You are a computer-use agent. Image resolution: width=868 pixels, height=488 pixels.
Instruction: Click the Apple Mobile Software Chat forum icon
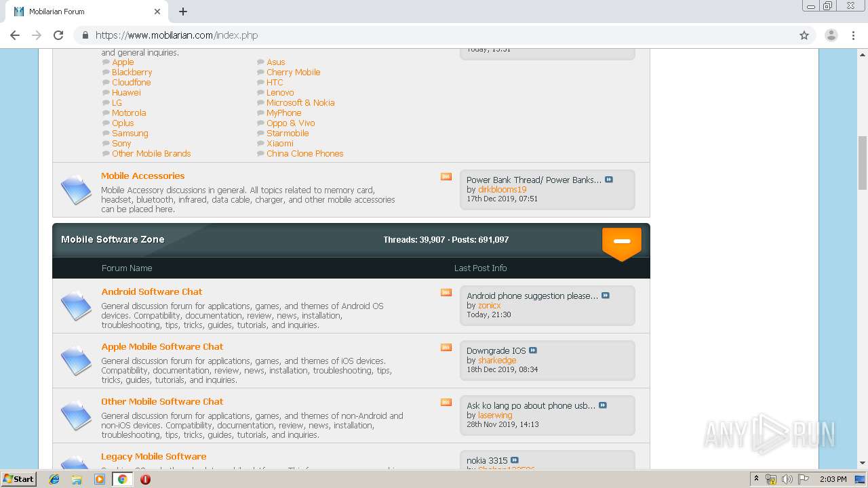pyautogui.click(x=76, y=361)
